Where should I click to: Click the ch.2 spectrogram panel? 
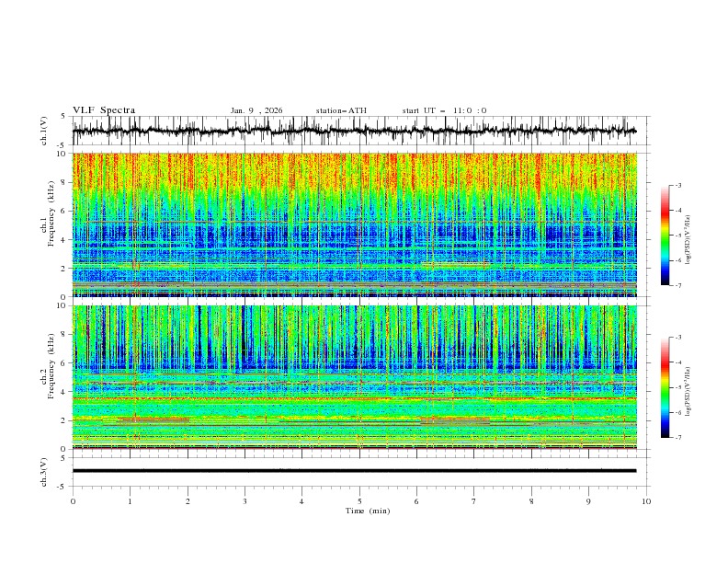[x=355, y=377]
